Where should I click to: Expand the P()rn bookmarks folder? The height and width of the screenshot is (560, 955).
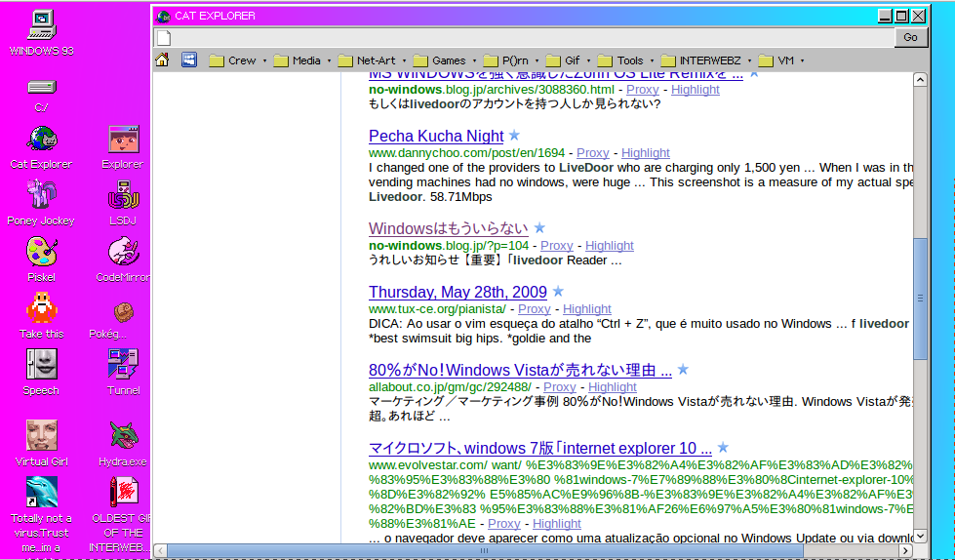[x=511, y=60]
